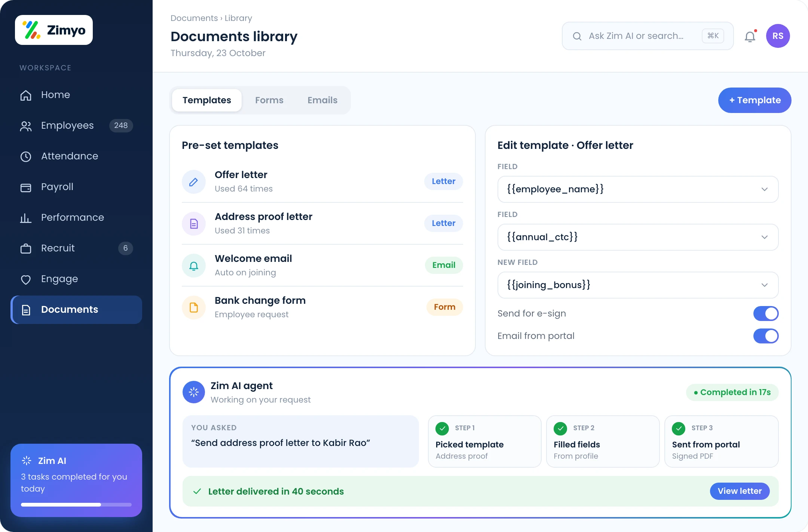Click Documents file icon in sidebar
Image resolution: width=808 pixels, height=532 pixels.
[26, 310]
